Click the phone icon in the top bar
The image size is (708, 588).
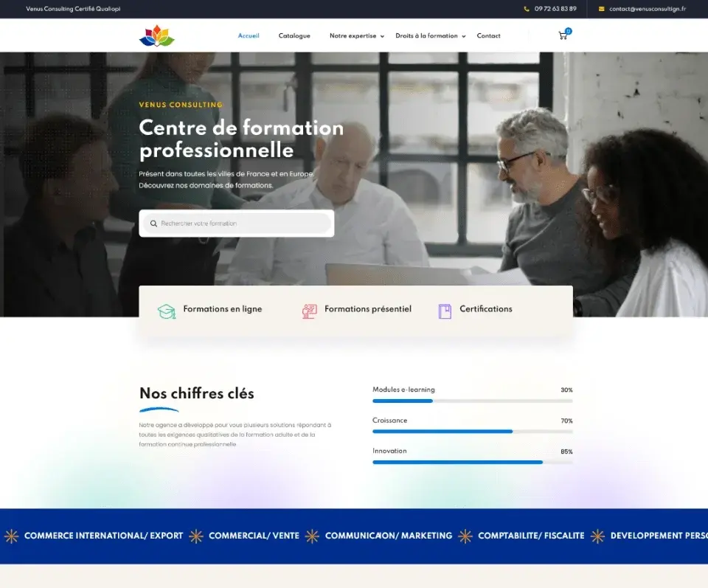[526, 9]
